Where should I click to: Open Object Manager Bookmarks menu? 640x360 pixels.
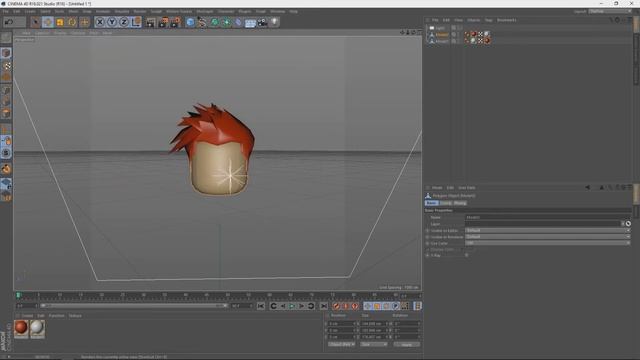tap(507, 20)
